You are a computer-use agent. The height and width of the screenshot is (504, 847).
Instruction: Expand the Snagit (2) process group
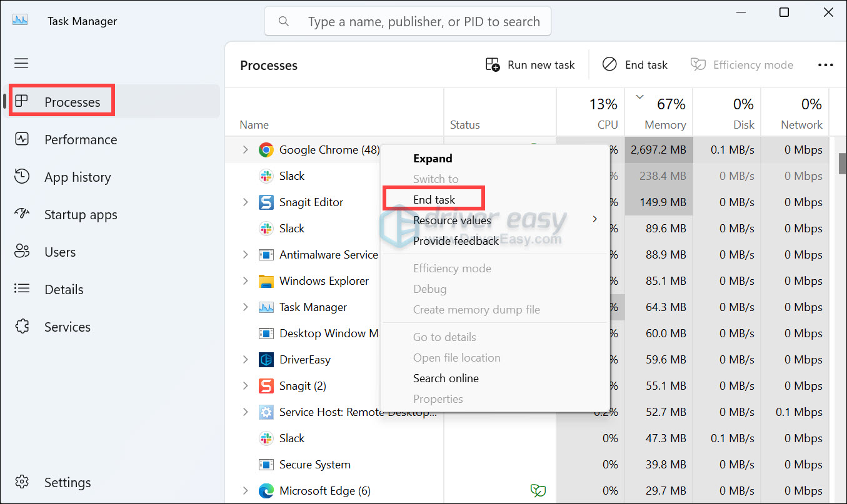click(245, 386)
